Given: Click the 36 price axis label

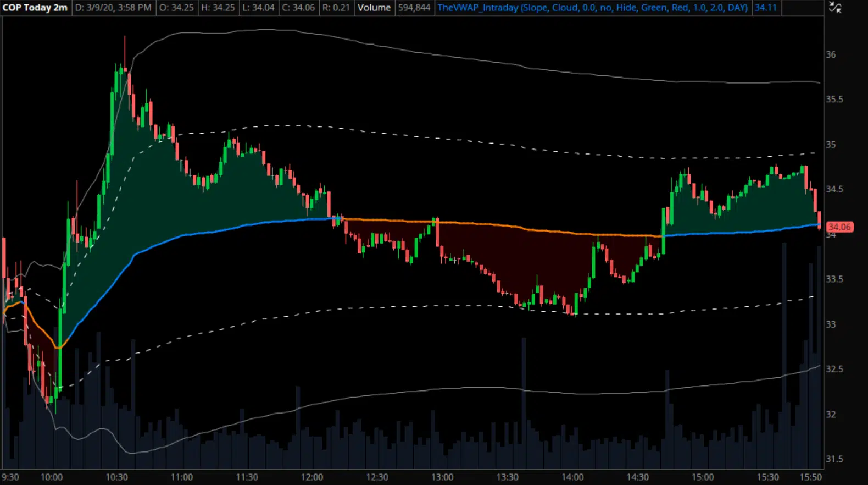Looking at the screenshot, I should [831, 54].
